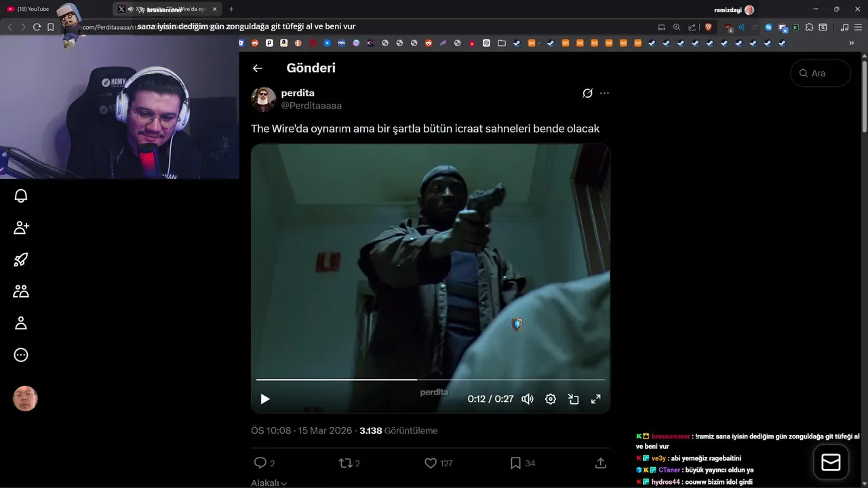
Task: Open the folder icon in bookmarks bar
Action: click(x=501, y=43)
